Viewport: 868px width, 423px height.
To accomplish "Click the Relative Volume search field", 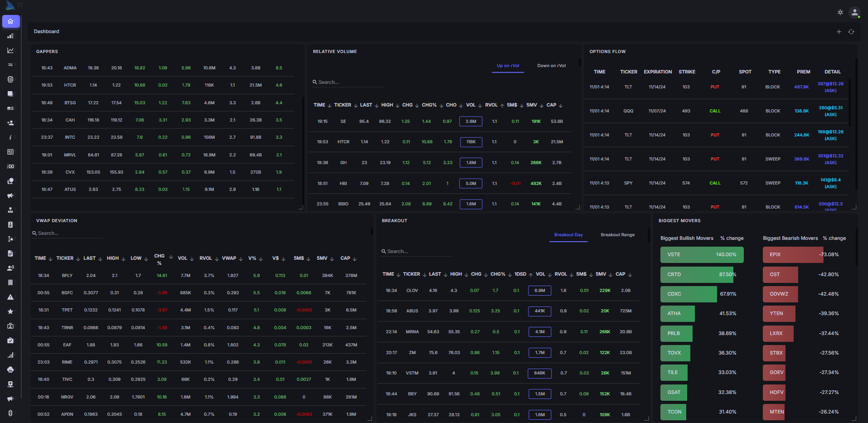I will point(348,83).
